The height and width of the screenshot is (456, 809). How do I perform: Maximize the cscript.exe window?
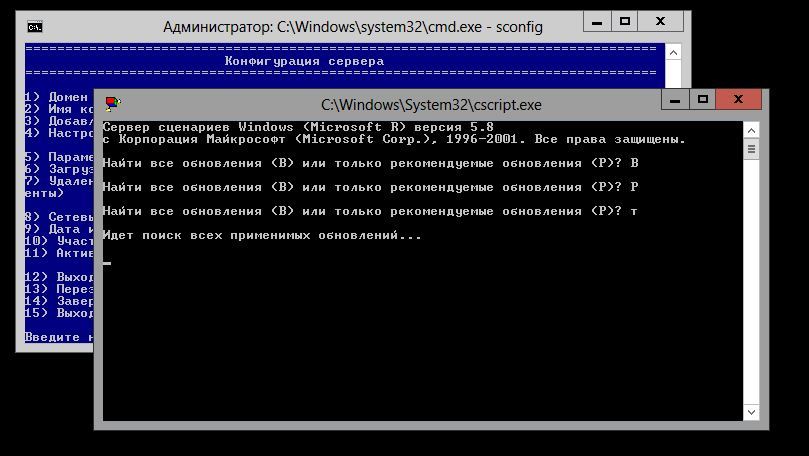click(702, 100)
